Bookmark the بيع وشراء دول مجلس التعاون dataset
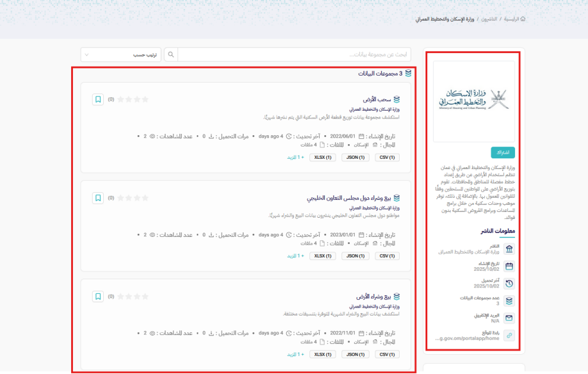Viewport: 588px width, 374px height. (x=98, y=198)
